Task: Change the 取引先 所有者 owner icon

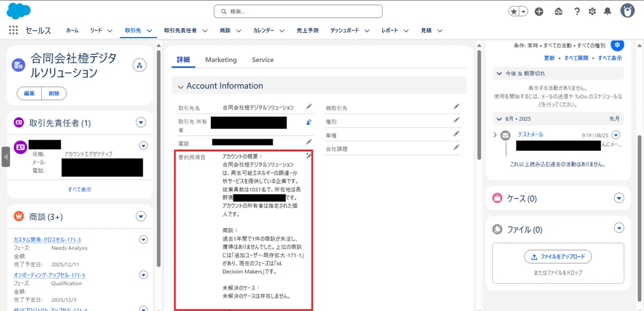Action: [309, 122]
